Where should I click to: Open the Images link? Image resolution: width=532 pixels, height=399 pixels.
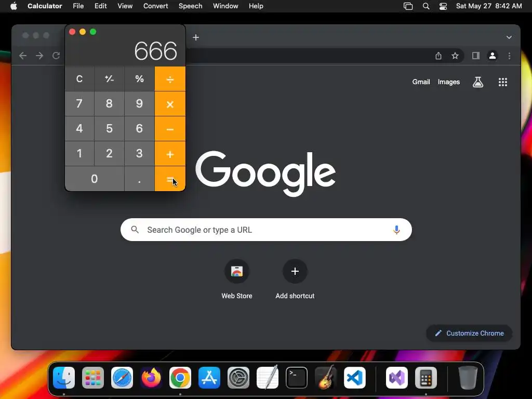pos(448,82)
